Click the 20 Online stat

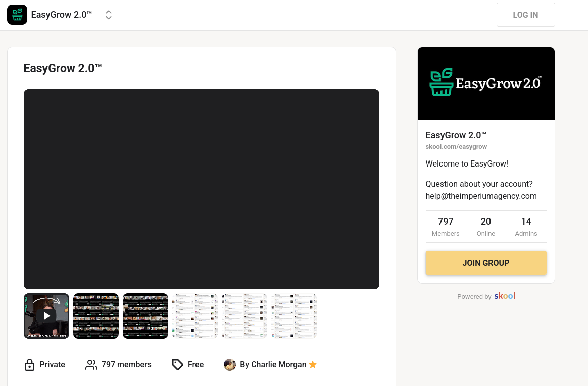click(x=485, y=227)
